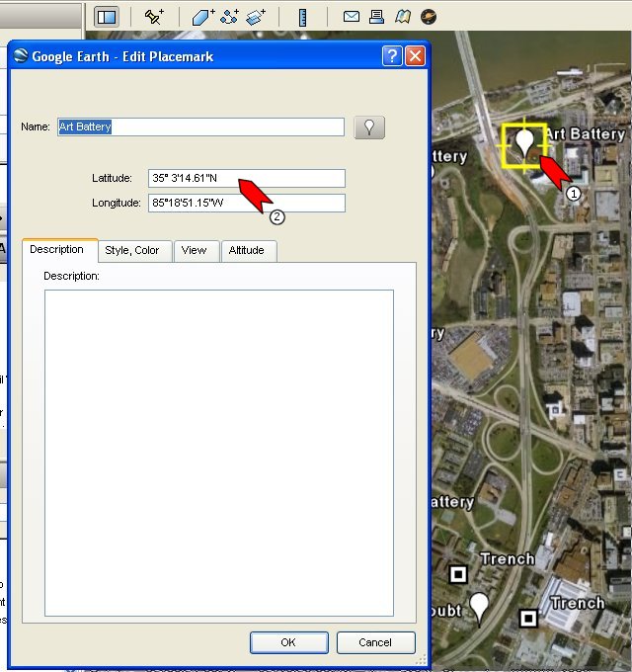Select the Add Path tool
632x672 pixels.
(229, 16)
